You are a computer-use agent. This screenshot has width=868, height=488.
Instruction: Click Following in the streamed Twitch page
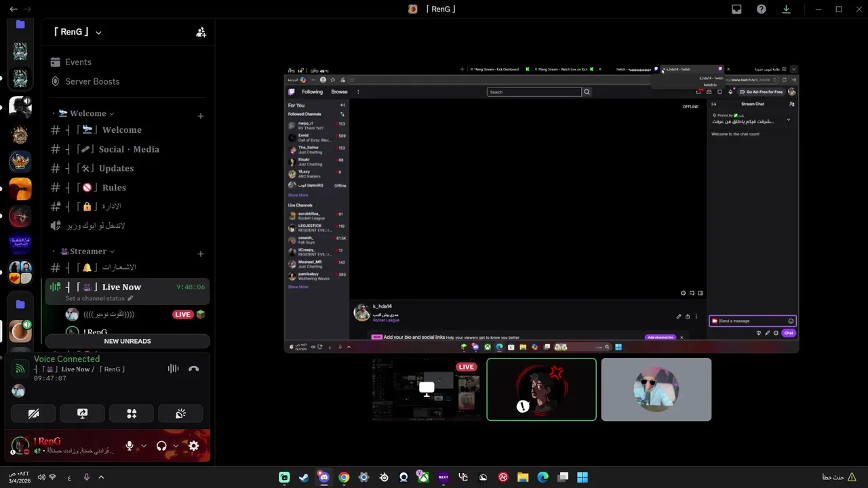[x=312, y=92]
